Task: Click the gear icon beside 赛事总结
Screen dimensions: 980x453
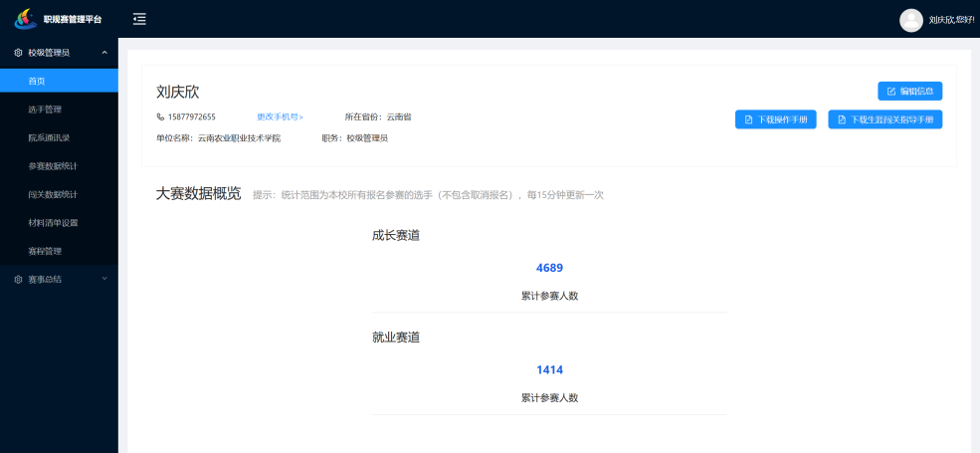Action: click(18, 280)
